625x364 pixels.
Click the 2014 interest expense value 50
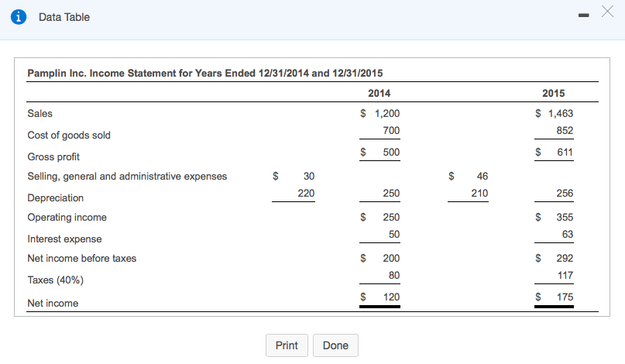[394, 235]
